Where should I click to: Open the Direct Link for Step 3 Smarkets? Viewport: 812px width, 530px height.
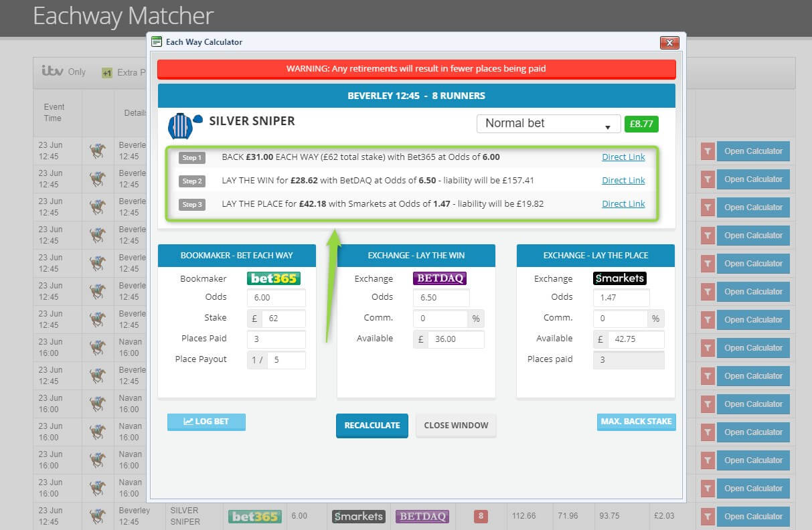[623, 204]
